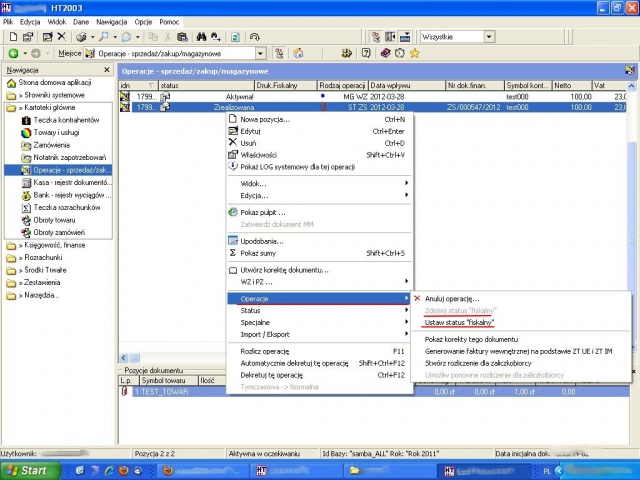The image size is (640, 480).
Task: Choose Stwórz rozliczenie dla zaliczkobiorcy
Action: pos(521,363)
